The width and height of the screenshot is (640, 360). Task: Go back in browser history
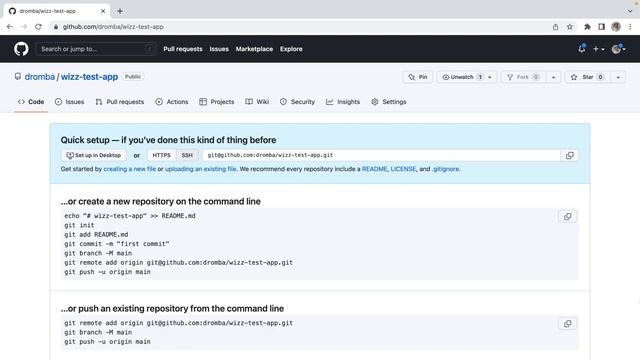tap(10, 27)
